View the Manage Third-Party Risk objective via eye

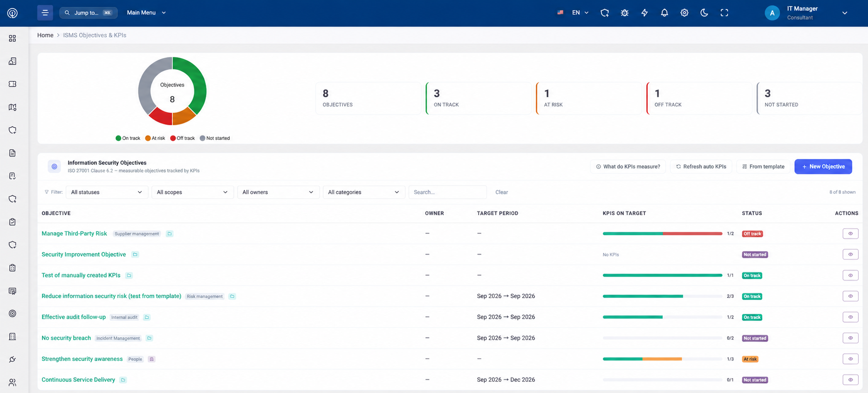[x=850, y=234]
